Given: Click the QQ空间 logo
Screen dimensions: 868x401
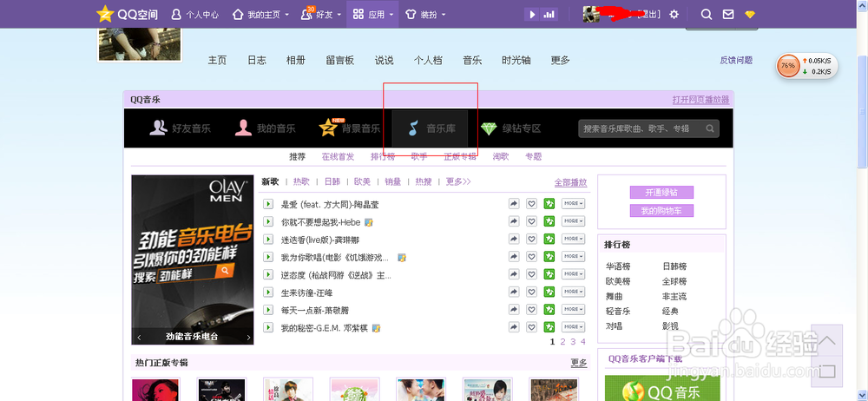Looking at the screenshot, I should click(x=128, y=15).
